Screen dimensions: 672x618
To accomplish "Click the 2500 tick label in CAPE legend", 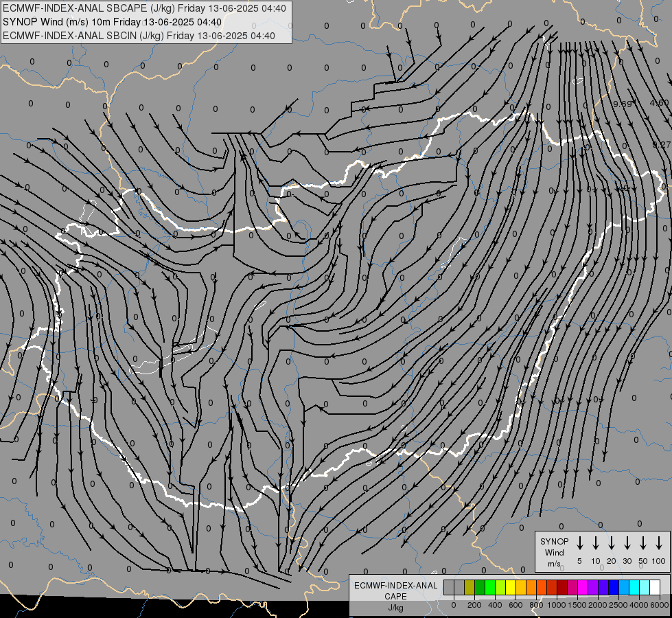I will (618, 605).
